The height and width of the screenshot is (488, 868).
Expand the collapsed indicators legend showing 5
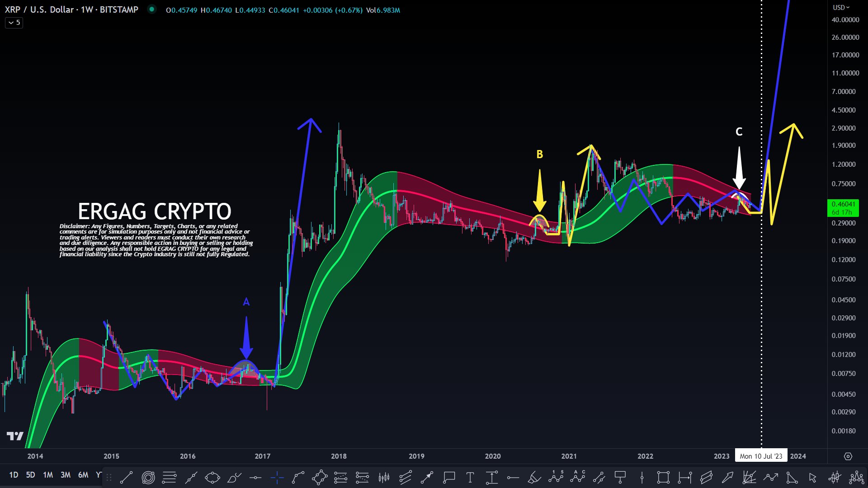point(14,23)
